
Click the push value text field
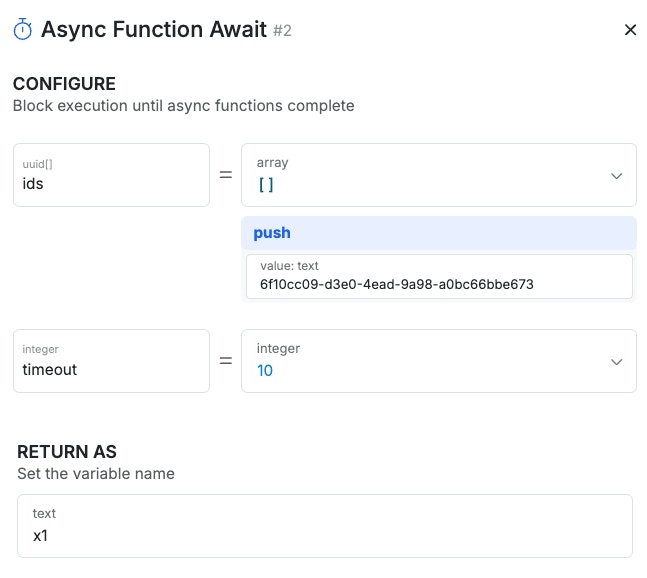click(x=438, y=284)
